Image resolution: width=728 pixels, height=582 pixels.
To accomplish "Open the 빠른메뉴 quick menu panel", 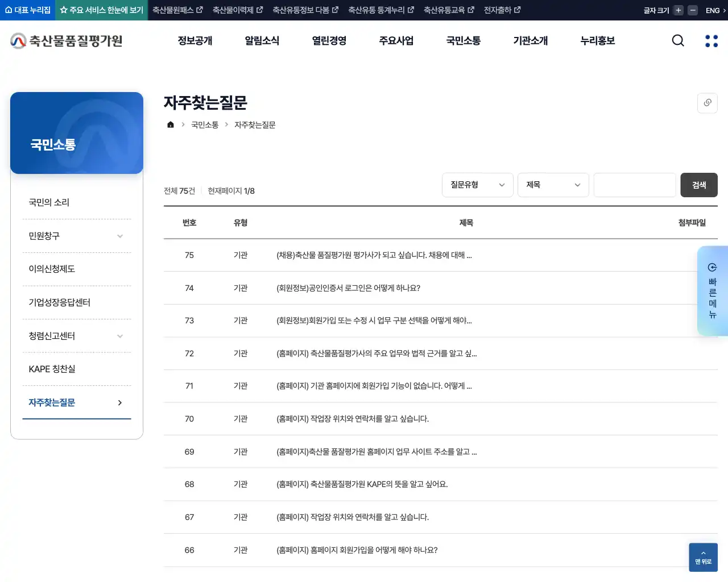I will pyautogui.click(x=713, y=290).
